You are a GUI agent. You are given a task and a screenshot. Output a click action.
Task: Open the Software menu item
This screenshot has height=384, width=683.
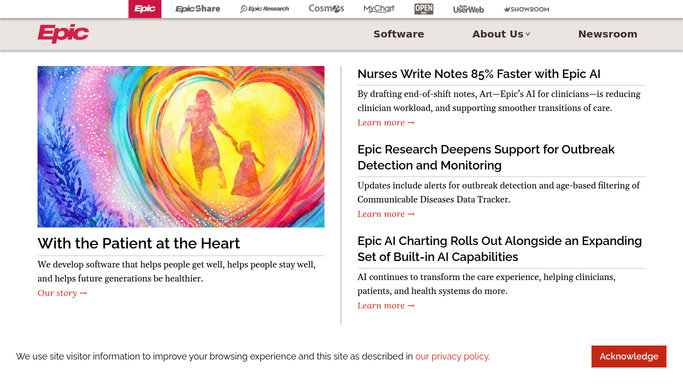point(399,34)
